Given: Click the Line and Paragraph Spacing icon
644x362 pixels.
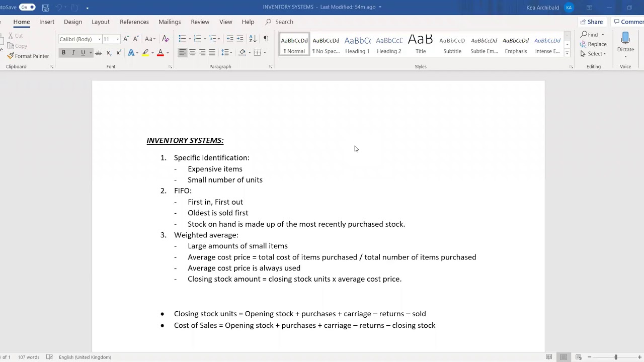Looking at the screenshot, I should pyautogui.click(x=224, y=52).
